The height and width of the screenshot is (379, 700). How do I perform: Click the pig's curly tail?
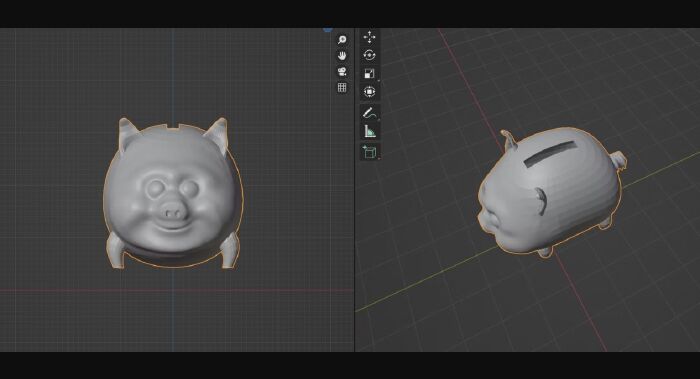pos(619,160)
